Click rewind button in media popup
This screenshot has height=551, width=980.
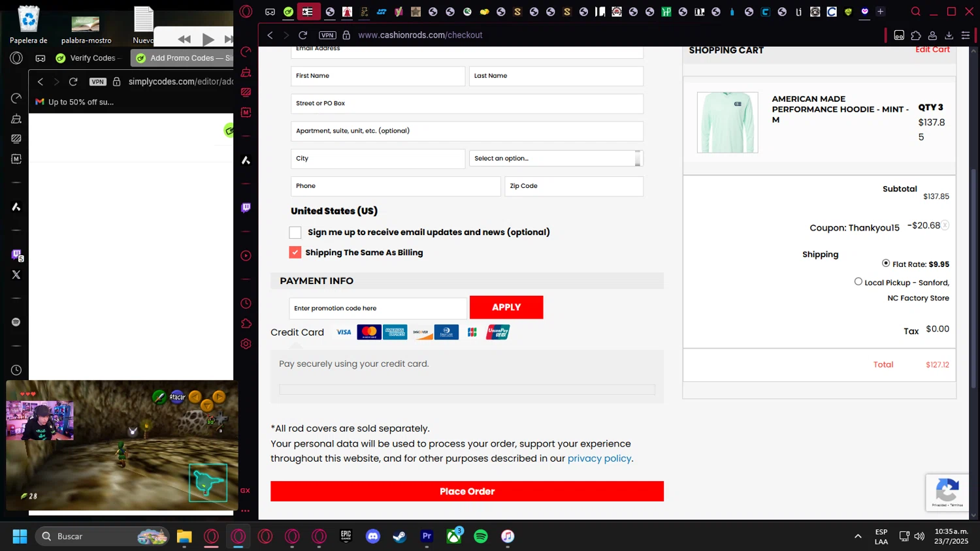click(184, 40)
